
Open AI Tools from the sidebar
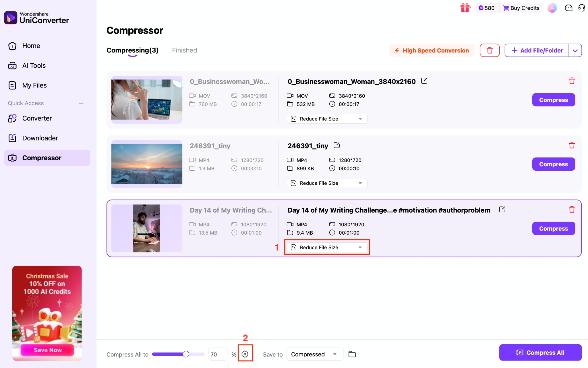click(34, 65)
